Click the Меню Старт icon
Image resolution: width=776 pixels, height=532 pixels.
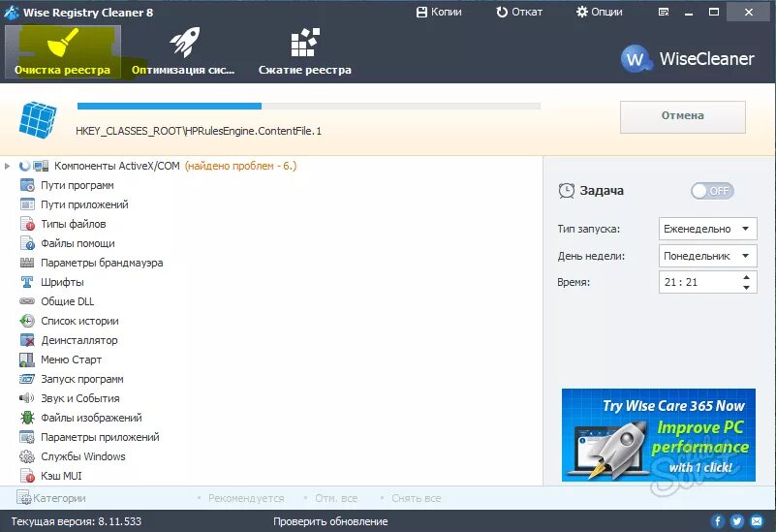[x=27, y=360]
